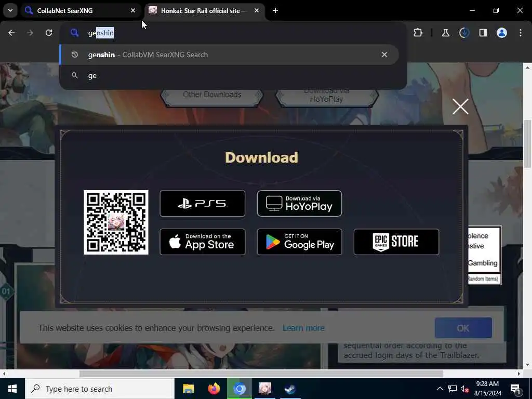Click Download via HoYoPlay in the dialog

[x=300, y=203]
